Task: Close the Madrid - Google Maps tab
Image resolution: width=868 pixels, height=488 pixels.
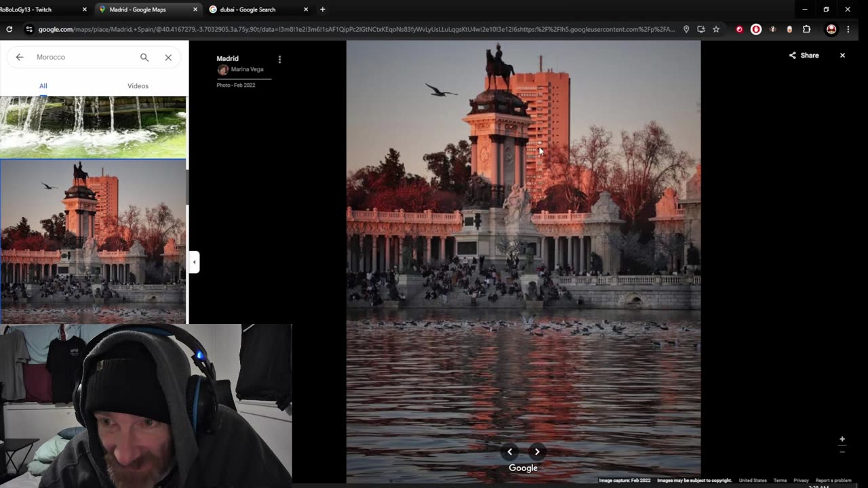Action: pyautogui.click(x=195, y=9)
